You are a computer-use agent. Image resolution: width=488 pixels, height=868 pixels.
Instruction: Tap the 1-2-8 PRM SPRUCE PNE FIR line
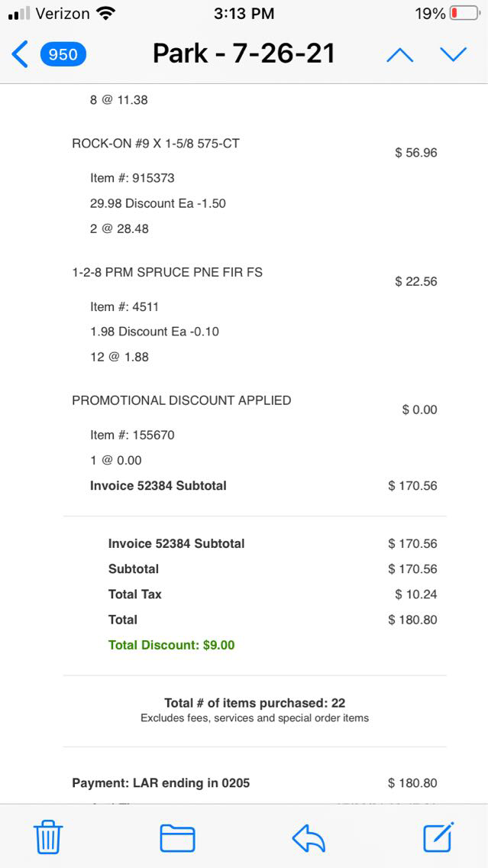point(167,272)
